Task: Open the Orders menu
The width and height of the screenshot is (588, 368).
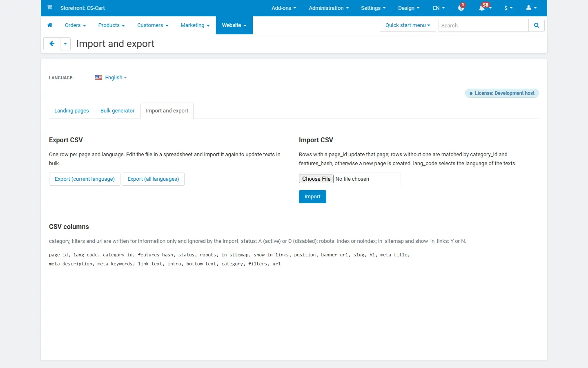Action: 76,25
